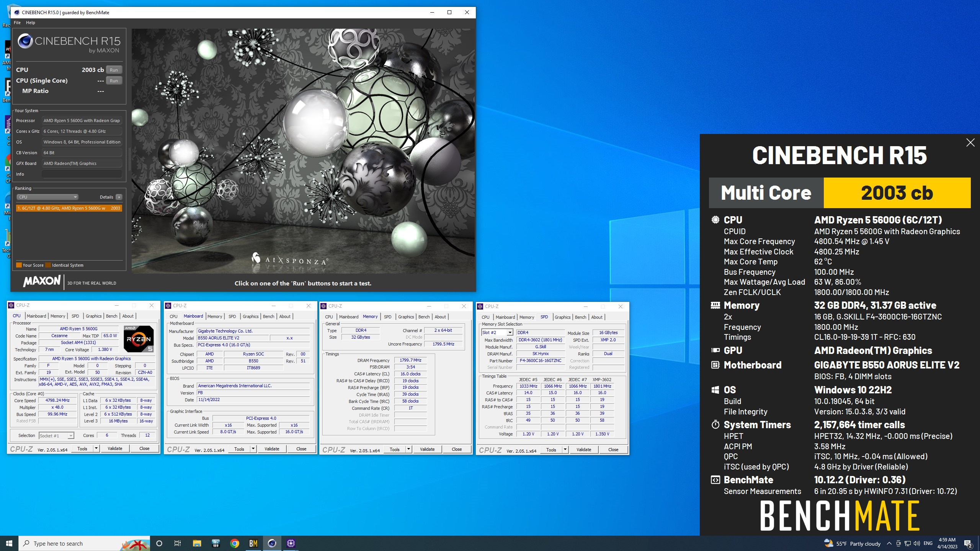
Task: Open Tools dropdown arrow in CPU-Z Memory window
Action: pos(408,449)
